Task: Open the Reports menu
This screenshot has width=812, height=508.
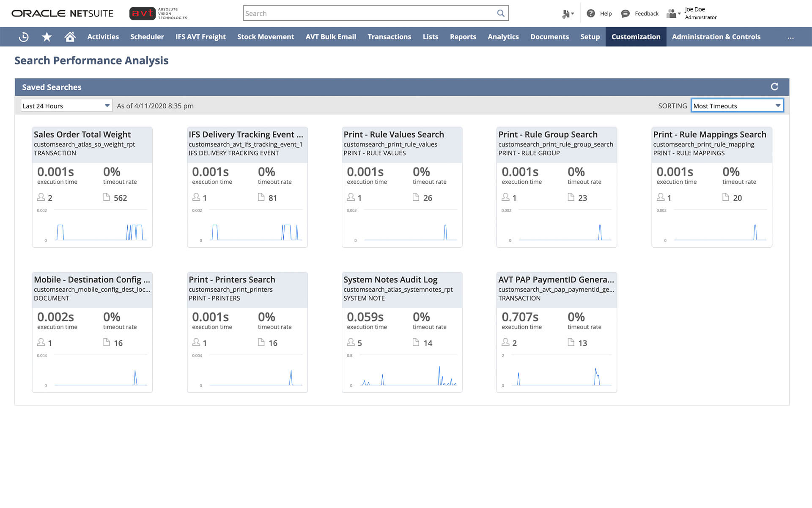Action: point(463,37)
